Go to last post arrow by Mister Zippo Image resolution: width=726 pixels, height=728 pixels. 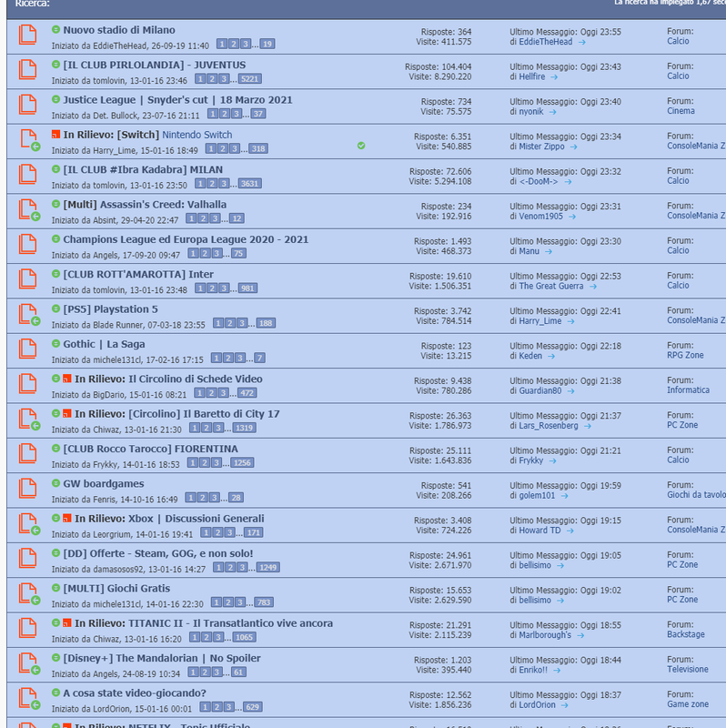pos(573,147)
